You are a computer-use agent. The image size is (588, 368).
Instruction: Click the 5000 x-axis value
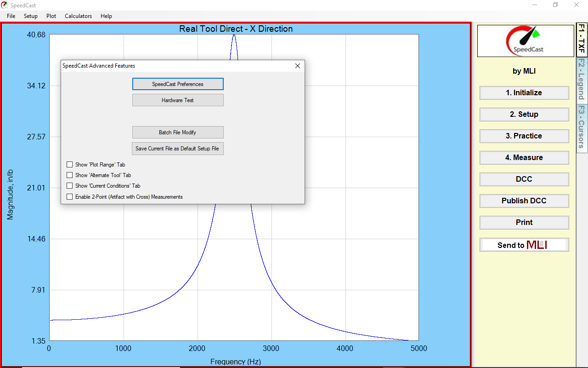[418, 349]
